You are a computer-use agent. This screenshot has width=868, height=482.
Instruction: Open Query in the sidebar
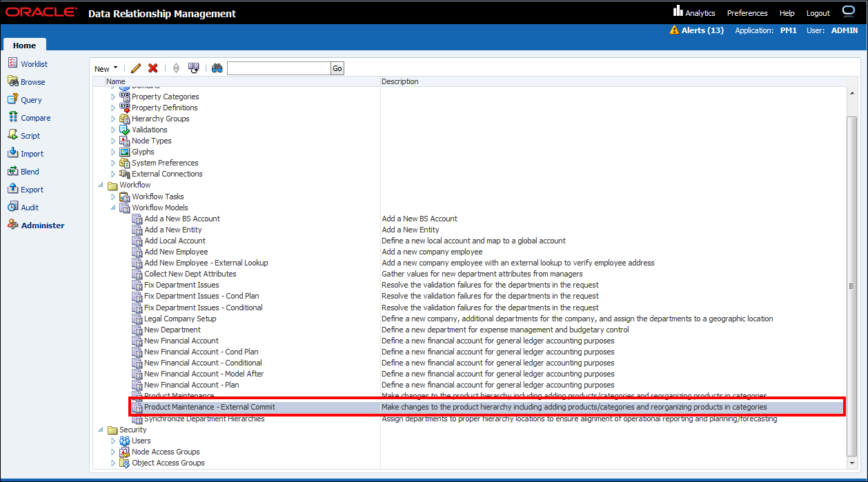pyautogui.click(x=31, y=100)
